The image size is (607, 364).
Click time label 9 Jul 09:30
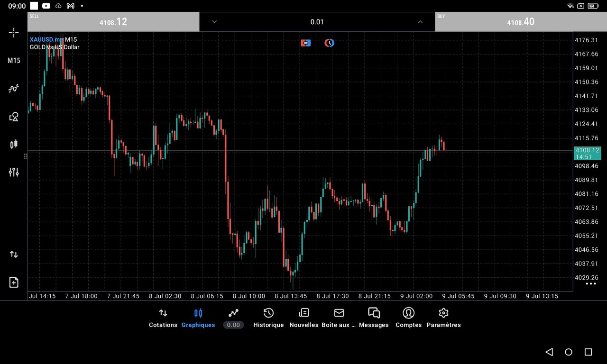tap(500, 296)
